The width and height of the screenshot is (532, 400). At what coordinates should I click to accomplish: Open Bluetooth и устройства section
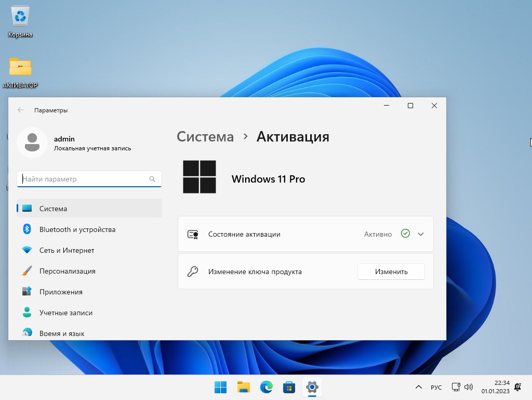89,229
